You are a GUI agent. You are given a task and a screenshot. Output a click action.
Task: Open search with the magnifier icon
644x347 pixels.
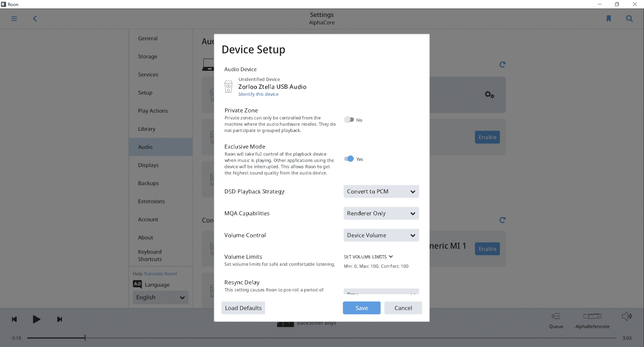click(x=629, y=19)
